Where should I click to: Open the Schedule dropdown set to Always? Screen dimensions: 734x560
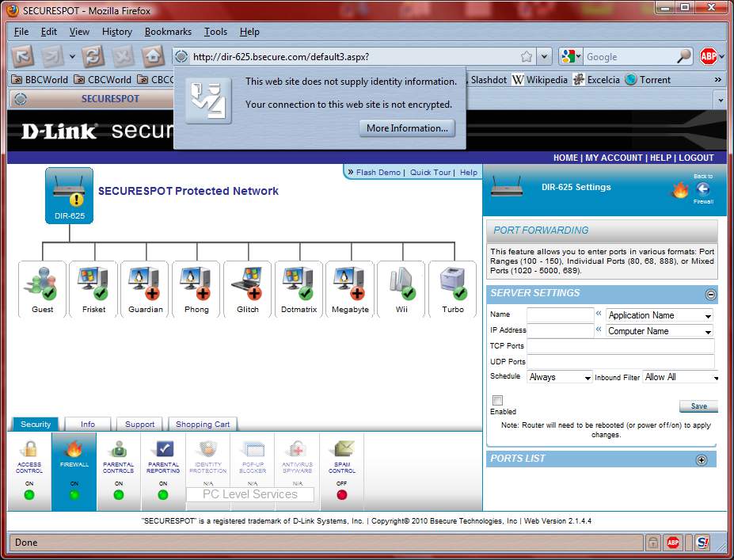coord(560,377)
